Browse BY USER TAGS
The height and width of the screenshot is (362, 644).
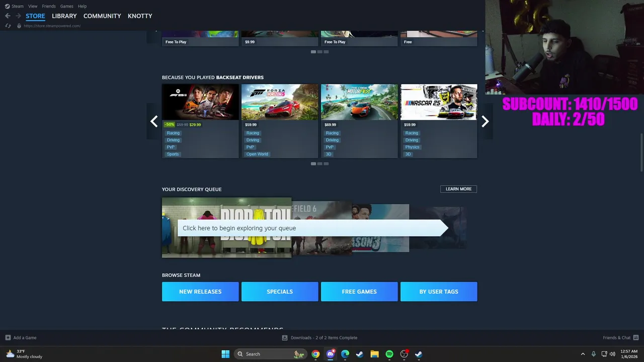(x=439, y=292)
